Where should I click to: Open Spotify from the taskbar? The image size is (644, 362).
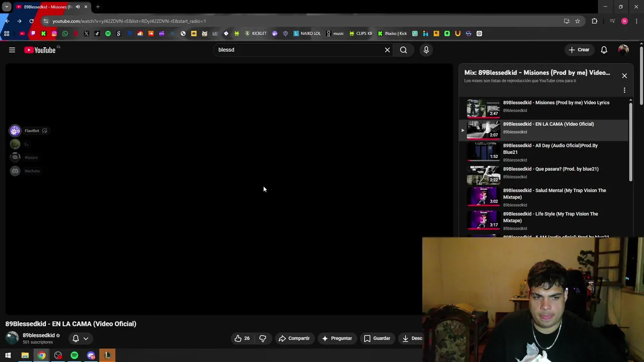click(x=74, y=355)
